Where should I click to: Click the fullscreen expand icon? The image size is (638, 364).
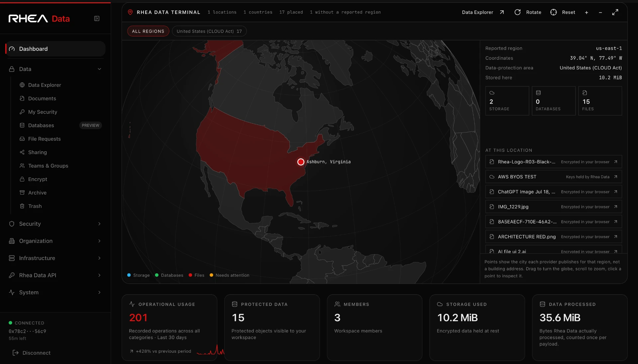[x=615, y=12]
